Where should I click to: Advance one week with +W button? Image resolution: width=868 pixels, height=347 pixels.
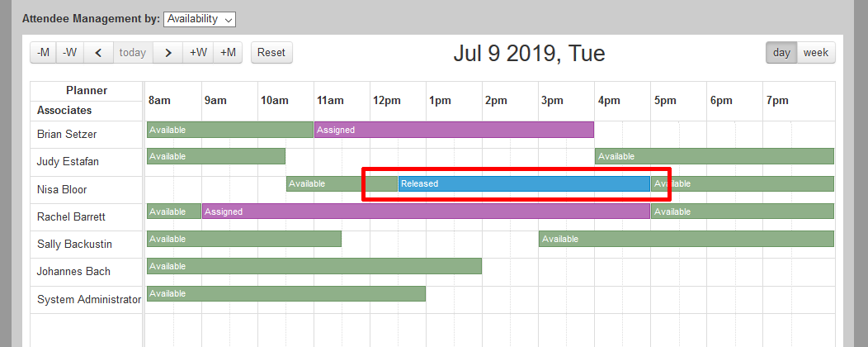pyautogui.click(x=198, y=52)
